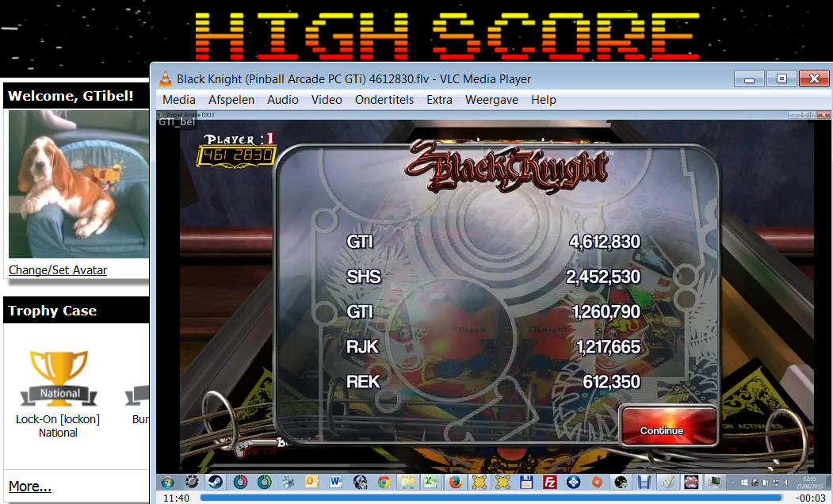This screenshot has height=504, width=833.
Task: Click the VLC cone icon in the title bar
Action: [166, 78]
